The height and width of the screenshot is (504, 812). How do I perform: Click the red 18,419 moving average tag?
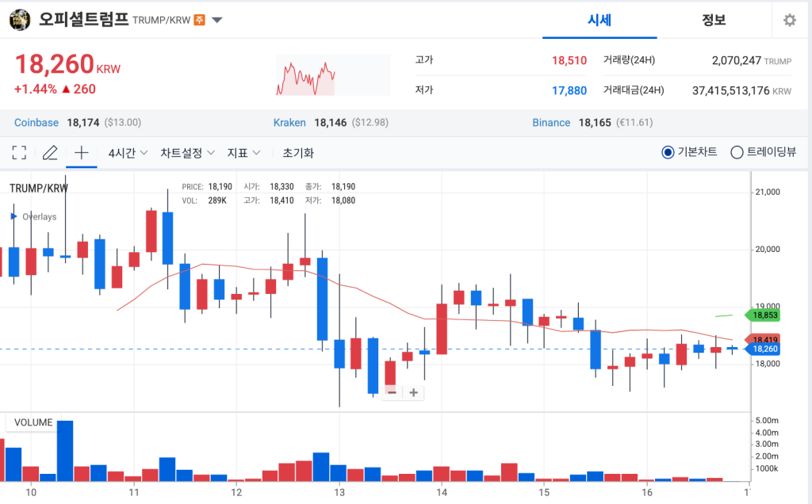tap(762, 339)
